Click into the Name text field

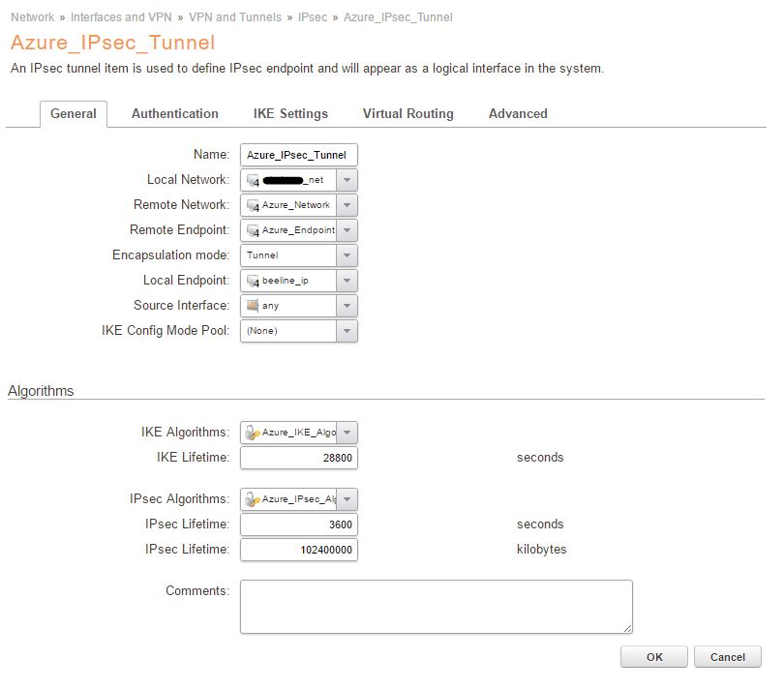point(299,155)
